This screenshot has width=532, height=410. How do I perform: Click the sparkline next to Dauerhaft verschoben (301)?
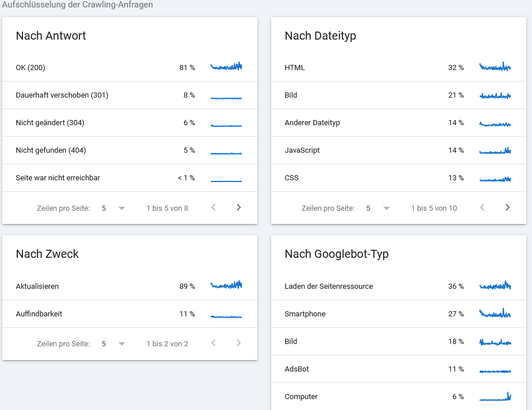226,95
